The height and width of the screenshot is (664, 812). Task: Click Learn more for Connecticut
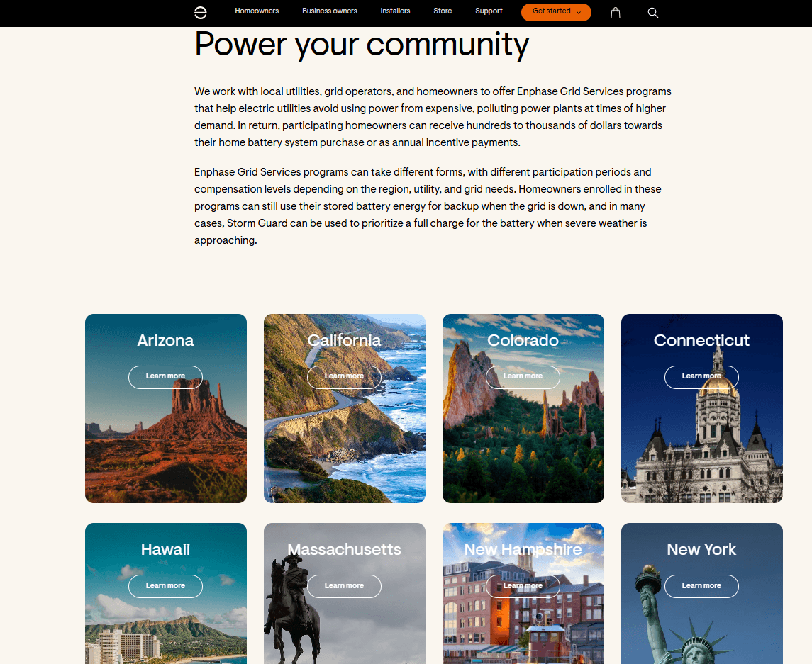701,377
